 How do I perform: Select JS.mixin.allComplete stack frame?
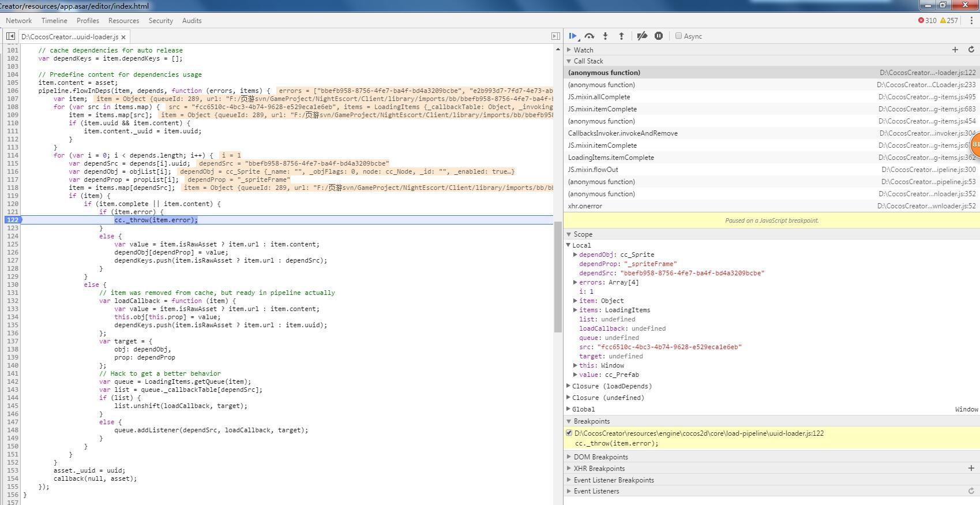(599, 97)
